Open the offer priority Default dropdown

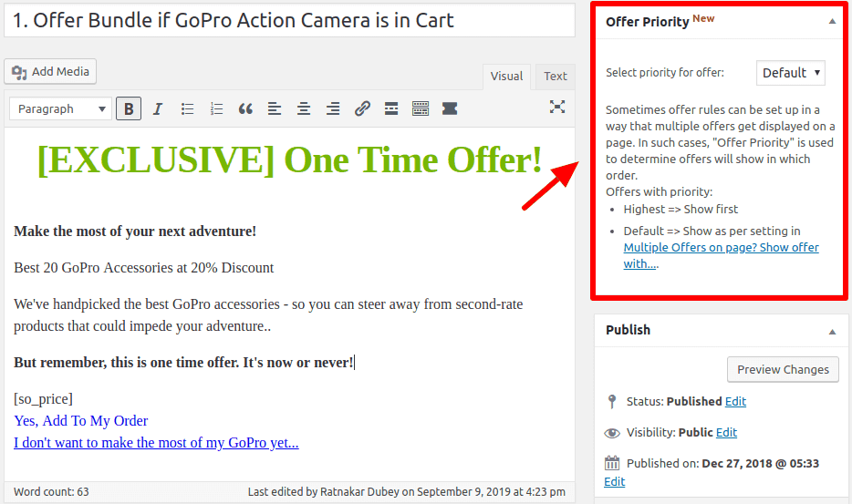coord(790,73)
